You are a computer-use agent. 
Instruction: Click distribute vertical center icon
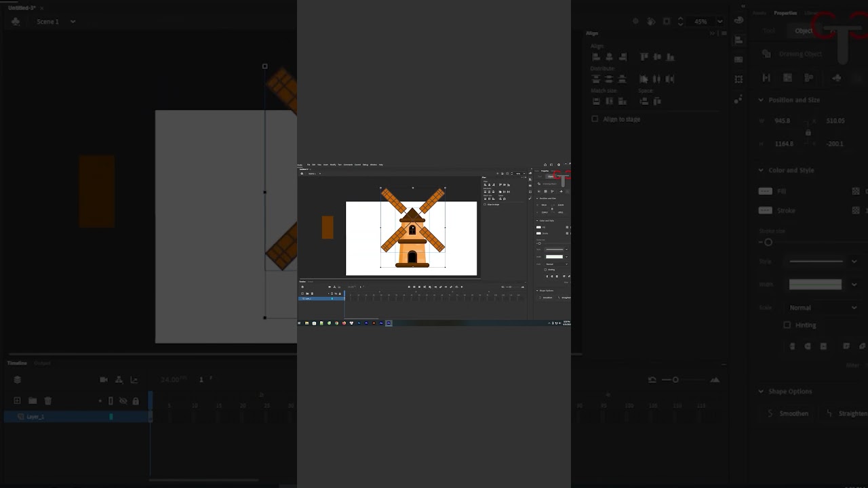tap(610, 79)
